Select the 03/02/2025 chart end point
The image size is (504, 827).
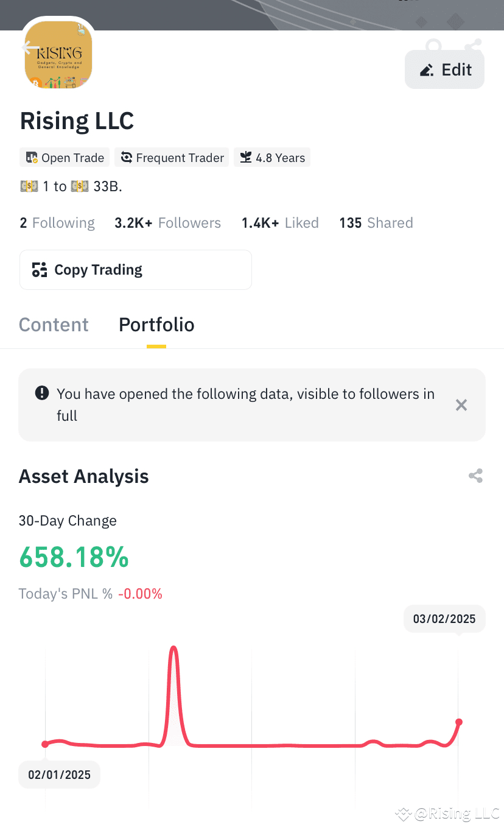click(459, 722)
